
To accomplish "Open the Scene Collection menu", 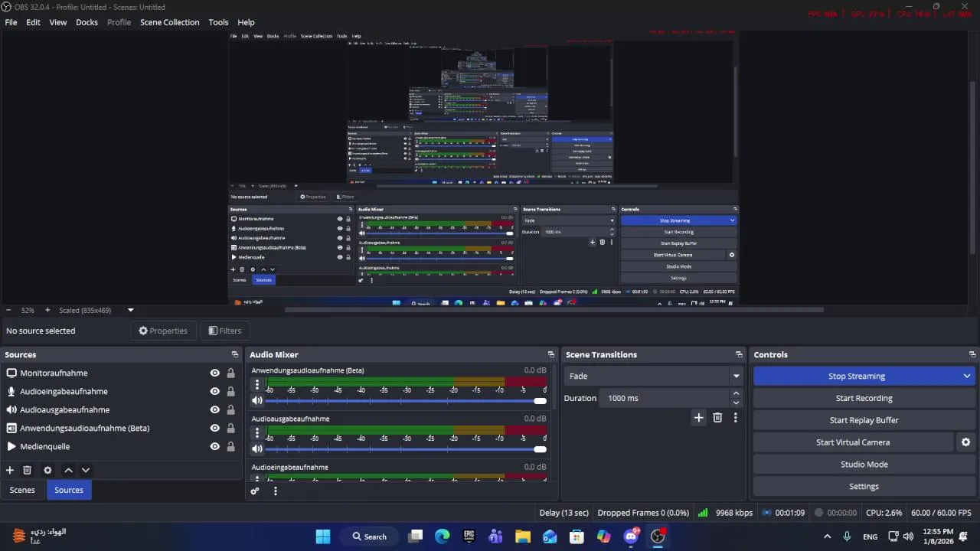I will (169, 22).
